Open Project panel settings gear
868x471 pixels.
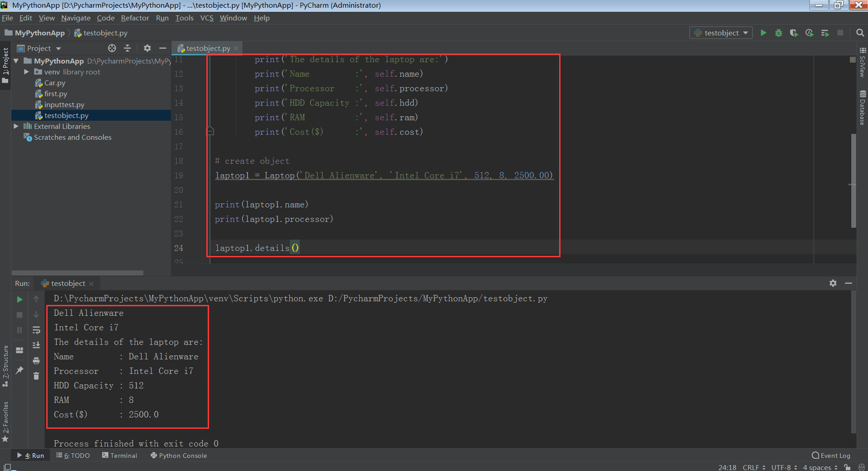click(x=147, y=48)
